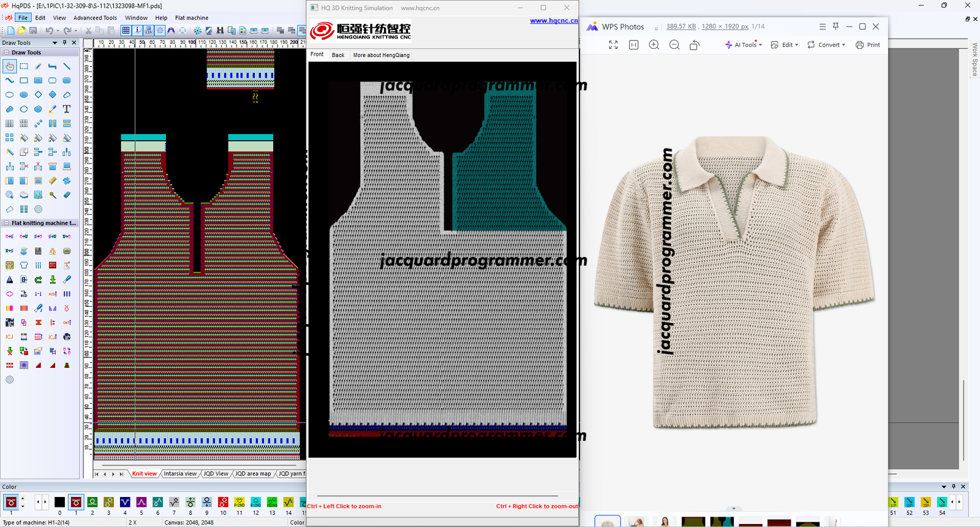Select color swatch number 4 (blue)
This screenshot has height=527, width=980.
click(125, 503)
